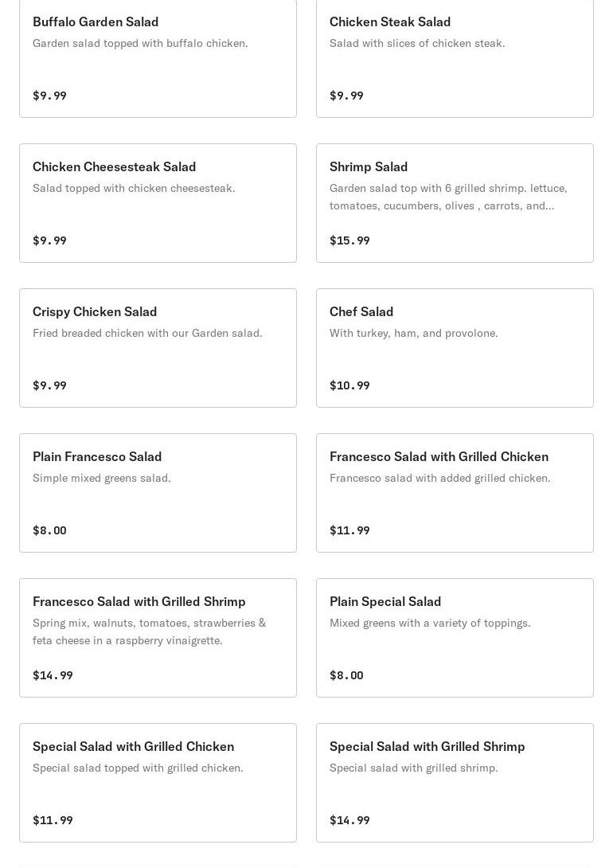Click the $8.00 price under Plain Francesco Salad
The width and height of the screenshot is (613, 868).
pyautogui.click(x=49, y=530)
